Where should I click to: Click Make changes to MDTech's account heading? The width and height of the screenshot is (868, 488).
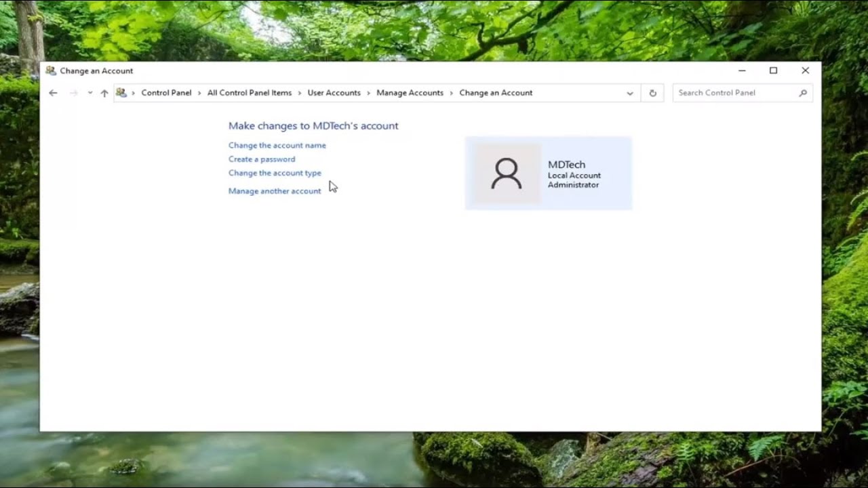coord(313,125)
